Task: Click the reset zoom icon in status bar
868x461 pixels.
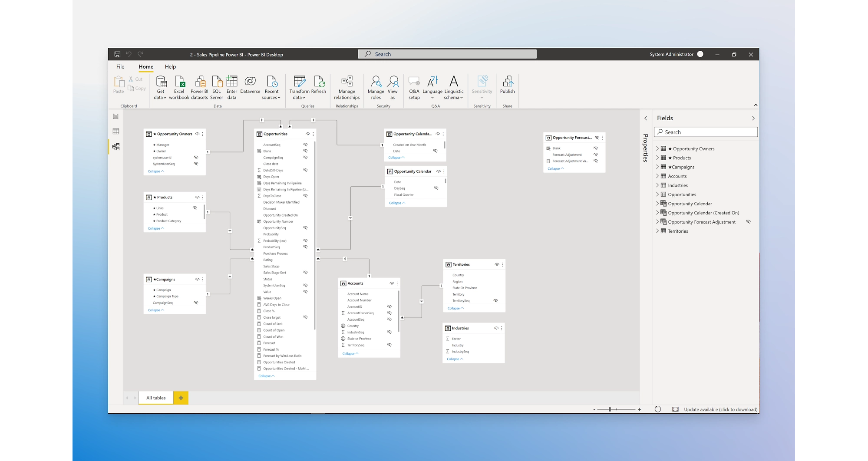Action: pyautogui.click(x=658, y=409)
